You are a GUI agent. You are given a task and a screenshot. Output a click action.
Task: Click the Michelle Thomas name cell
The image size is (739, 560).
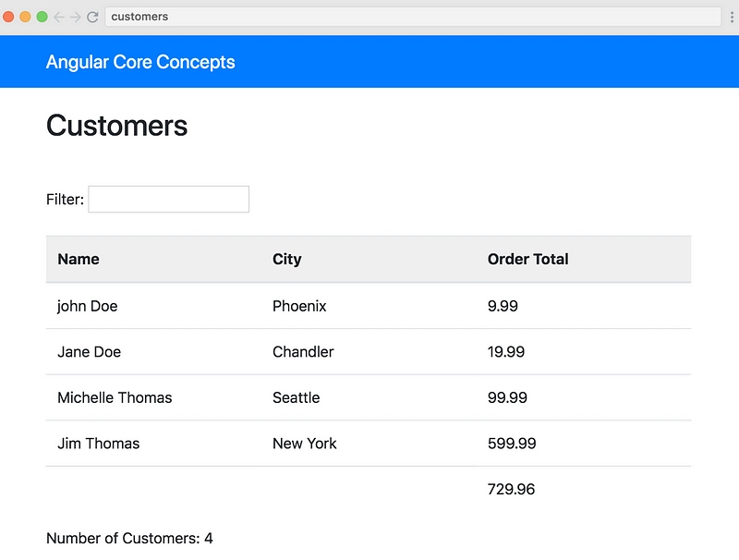point(115,397)
